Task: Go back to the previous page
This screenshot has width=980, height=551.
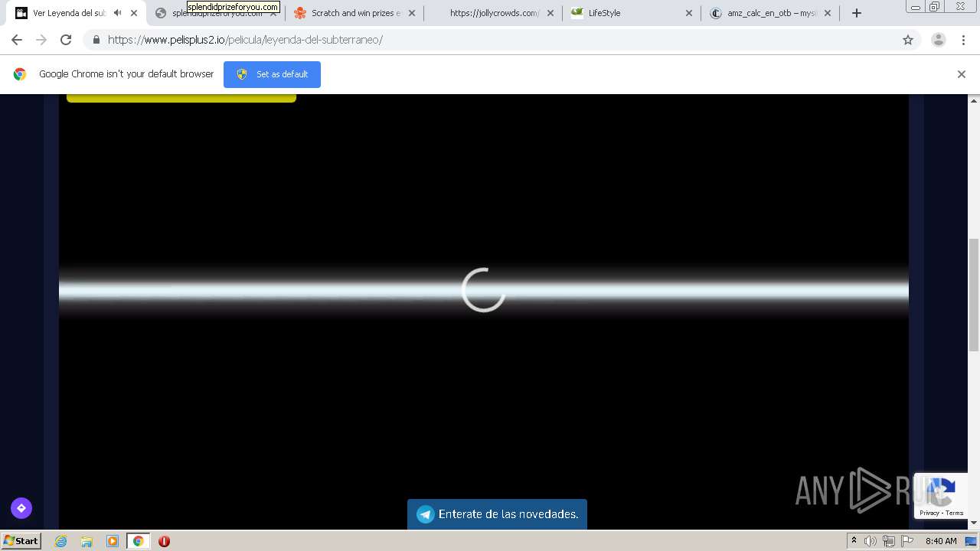Action: click(x=17, y=40)
